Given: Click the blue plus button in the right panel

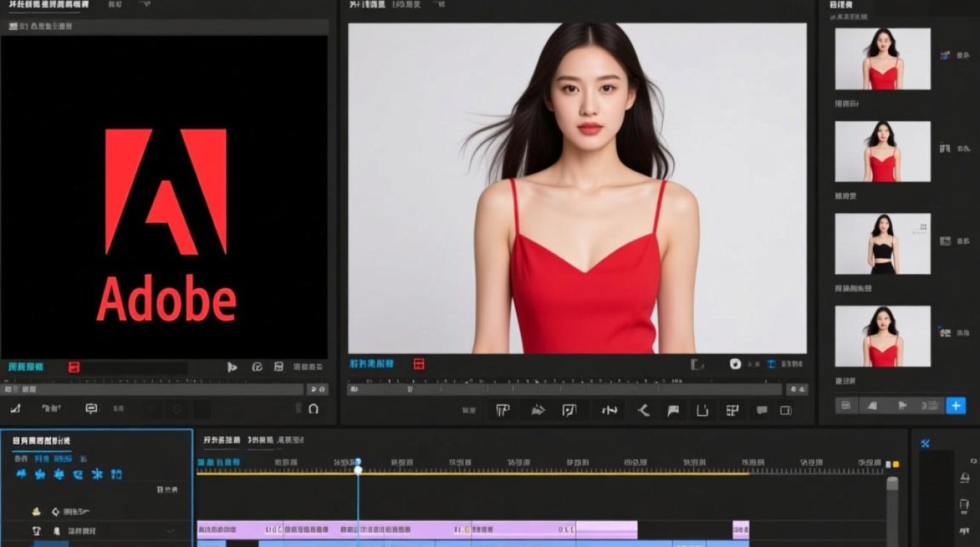Looking at the screenshot, I should (955, 406).
